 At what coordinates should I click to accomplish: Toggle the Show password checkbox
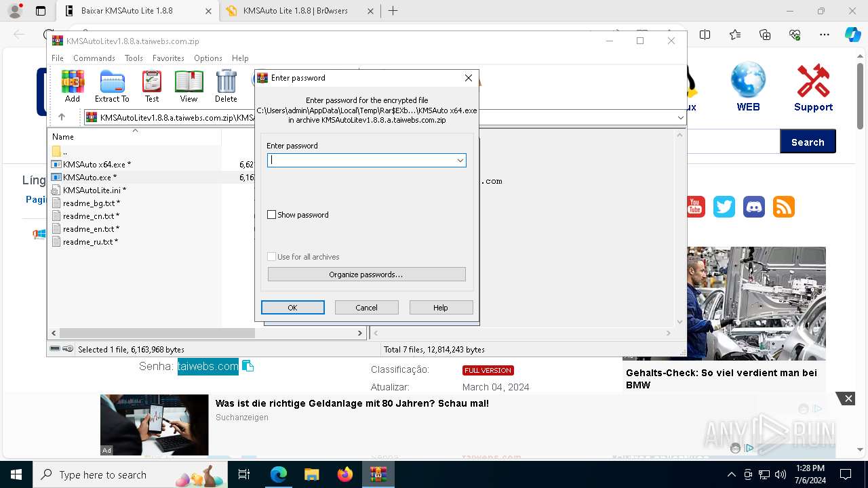point(272,215)
